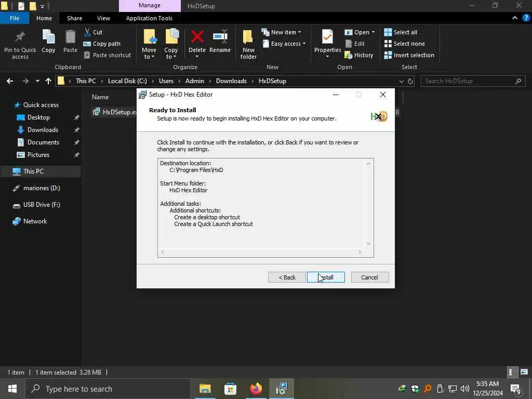Open the File tab
Image resolution: width=532 pixels, height=399 pixels.
(15, 18)
